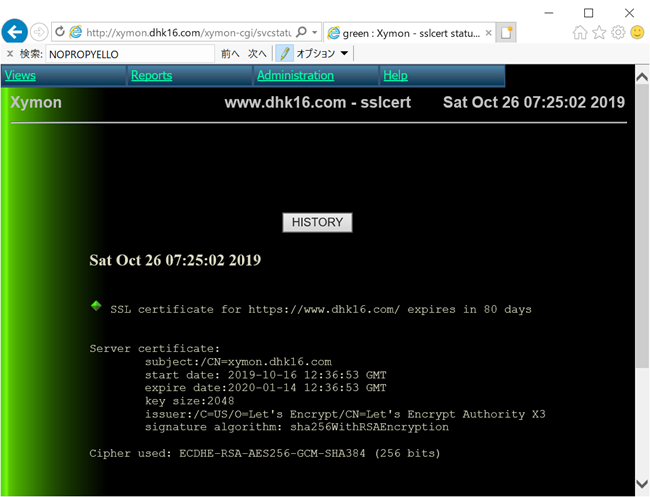The height and width of the screenshot is (497, 650).
Task: Click the scrollbar up arrow
Action: click(x=642, y=77)
